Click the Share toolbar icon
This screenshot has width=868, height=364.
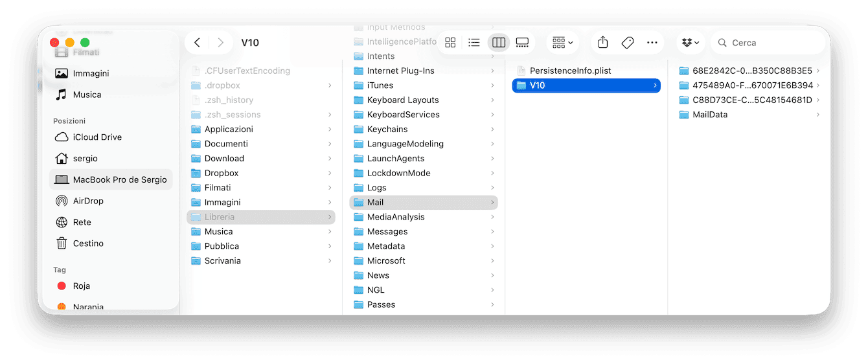click(x=602, y=43)
